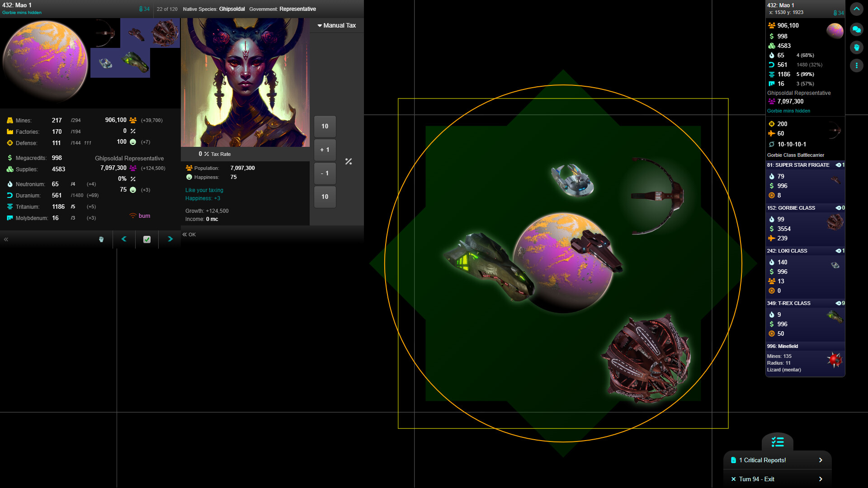The image size is (868, 488).
Task: Toggle the eye on T-REX CLASS entry
Action: (x=839, y=303)
